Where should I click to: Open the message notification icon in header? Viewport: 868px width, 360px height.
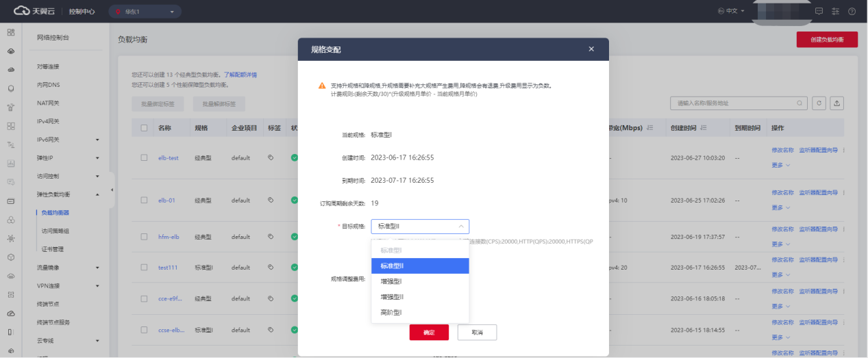pyautogui.click(x=819, y=12)
